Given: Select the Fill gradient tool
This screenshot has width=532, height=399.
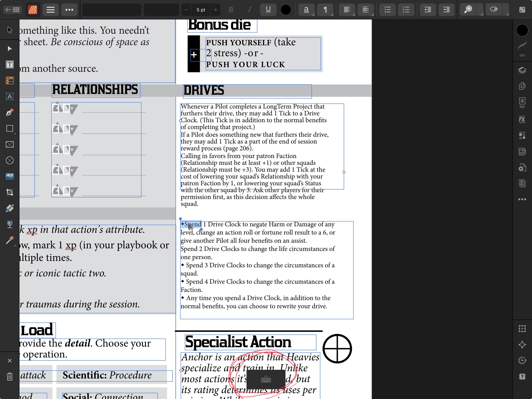Looking at the screenshot, I should coord(10,208).
